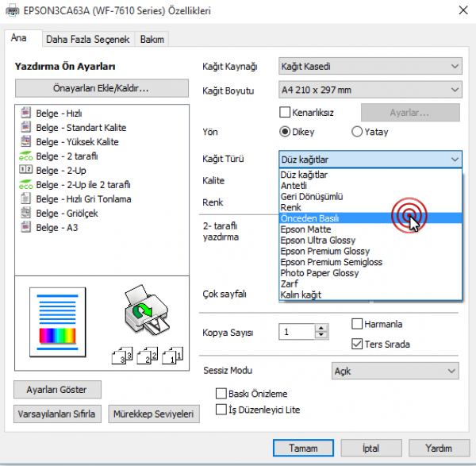Check the İş Düzenleyici Lite checkbox
476x466 pixels.
pyautogui.click(x=221, y=410)
